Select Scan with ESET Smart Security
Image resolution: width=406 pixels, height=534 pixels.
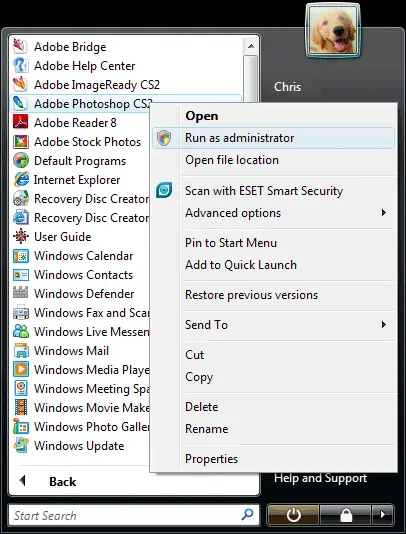tap(264, 191)
